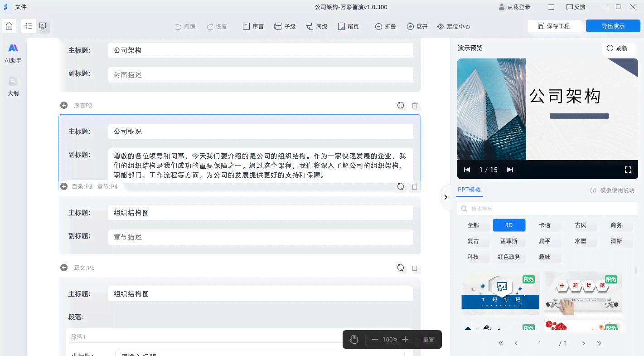Image resolution: width=644 pixels, height=356 pixels.
Task: Go to previous slide in preview
Action: coord(467,170)
